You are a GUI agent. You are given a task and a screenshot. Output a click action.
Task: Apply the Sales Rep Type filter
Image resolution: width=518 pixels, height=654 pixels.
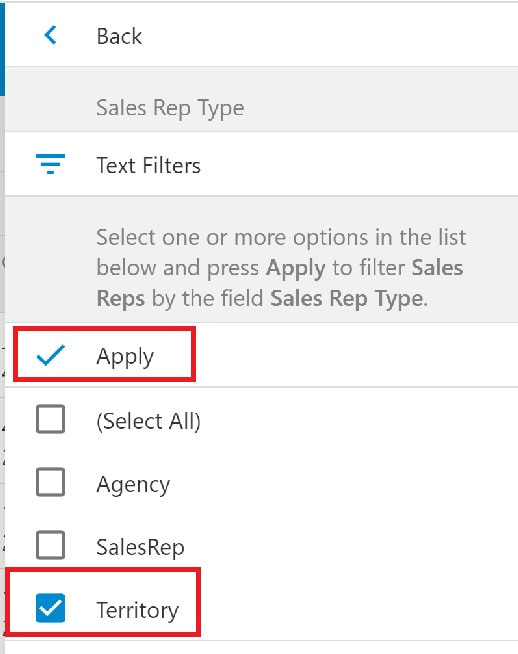point(125,357)
